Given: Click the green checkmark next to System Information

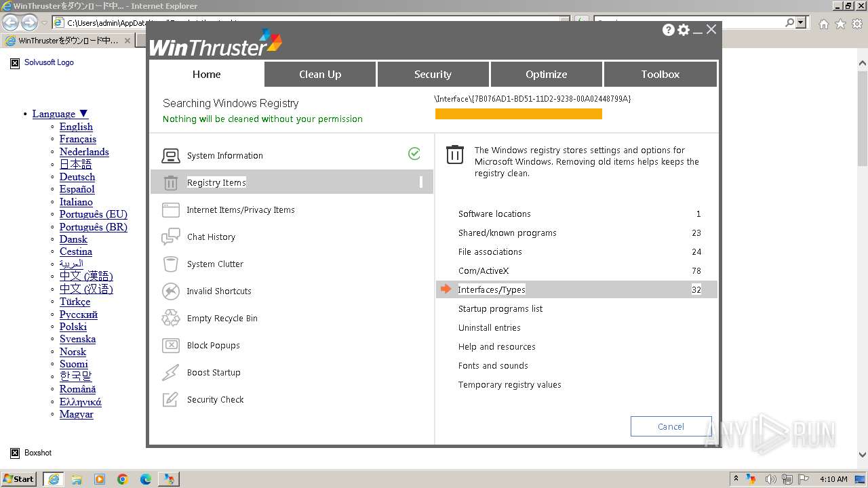Looking at the screenshot, I should click(x=414, y=154).
